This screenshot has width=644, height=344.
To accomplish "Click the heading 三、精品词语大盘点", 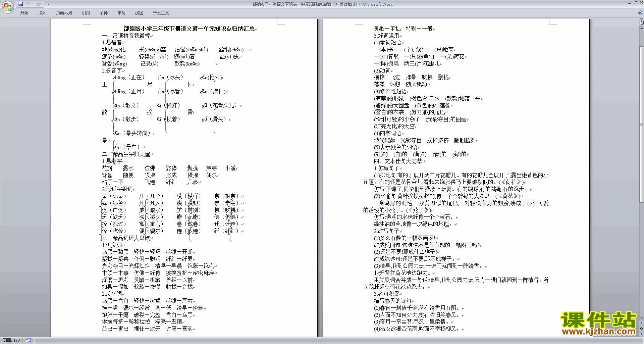I will point(126,238).
